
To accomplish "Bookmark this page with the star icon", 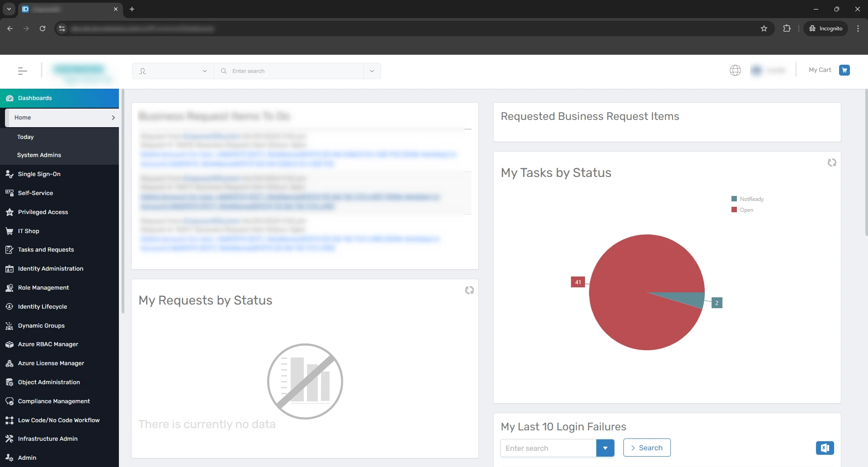I will point(764,29).
